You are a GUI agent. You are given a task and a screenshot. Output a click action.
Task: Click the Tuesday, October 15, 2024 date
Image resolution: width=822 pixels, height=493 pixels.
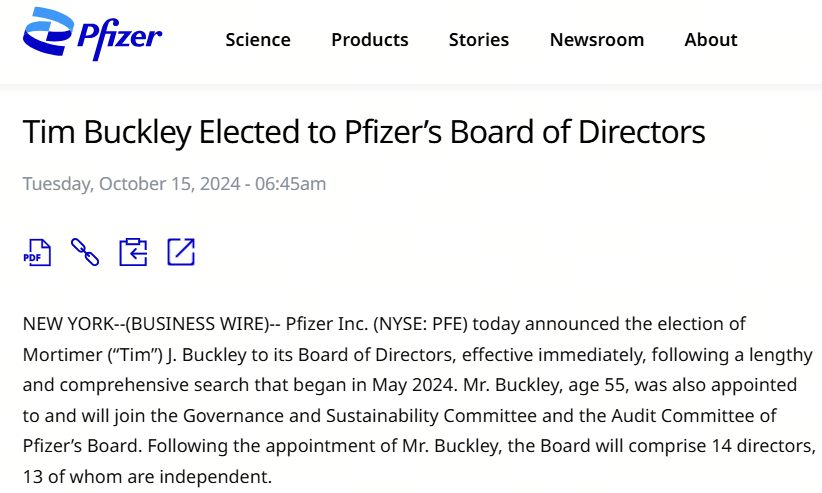point(125,184)
